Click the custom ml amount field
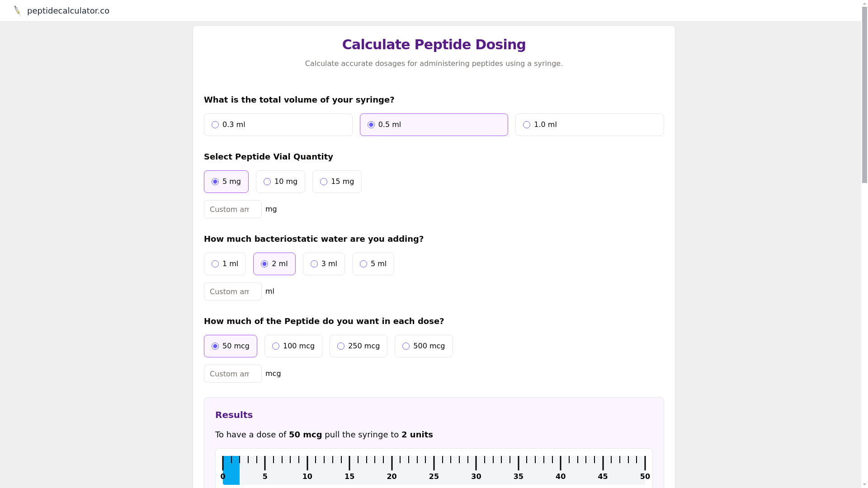This screenshot has width=868, height=488. click(232, 291)
